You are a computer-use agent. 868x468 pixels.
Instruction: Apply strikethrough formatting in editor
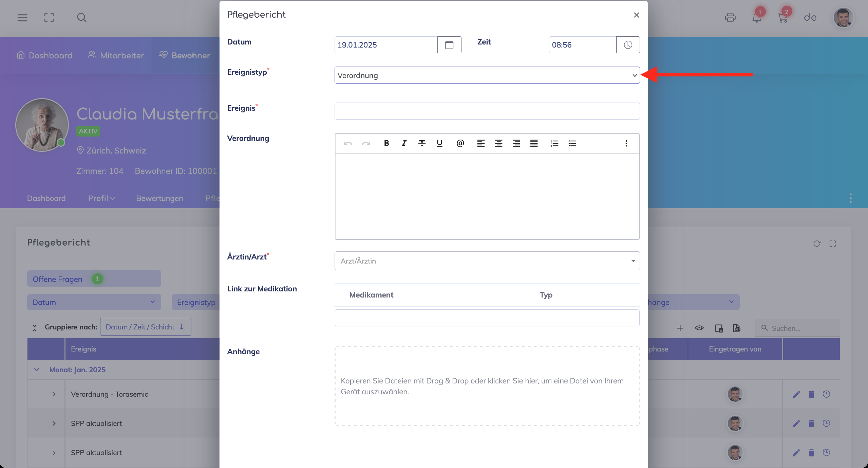(x=422, y=143)
